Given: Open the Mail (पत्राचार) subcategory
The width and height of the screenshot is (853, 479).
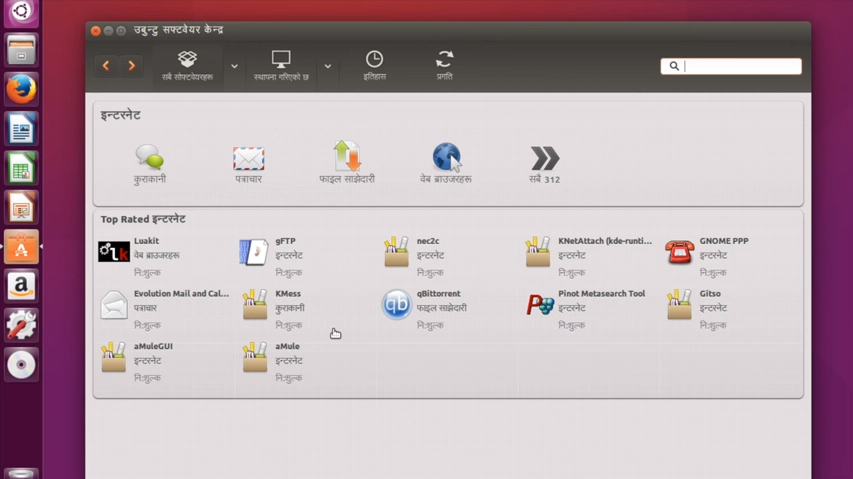Looking at the screenshot, I should 249,164.
